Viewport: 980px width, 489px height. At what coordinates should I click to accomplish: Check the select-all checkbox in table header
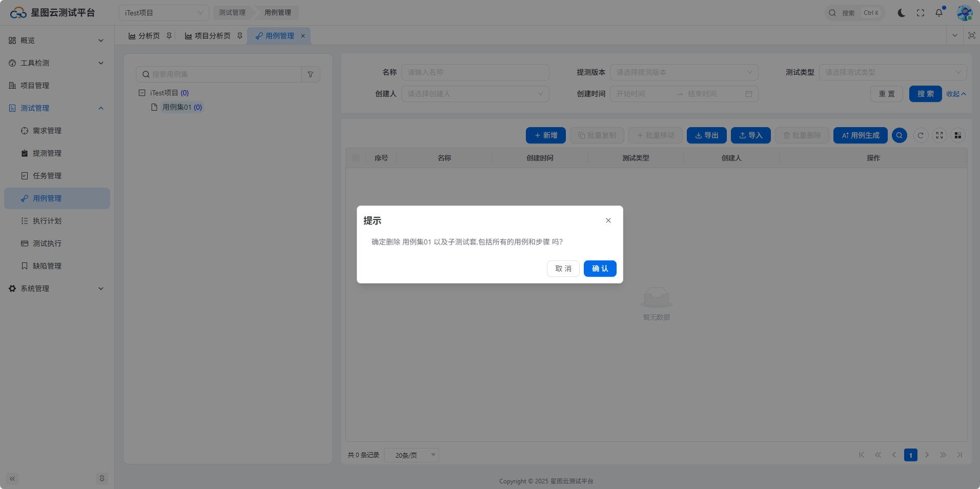tap(356, 158)
